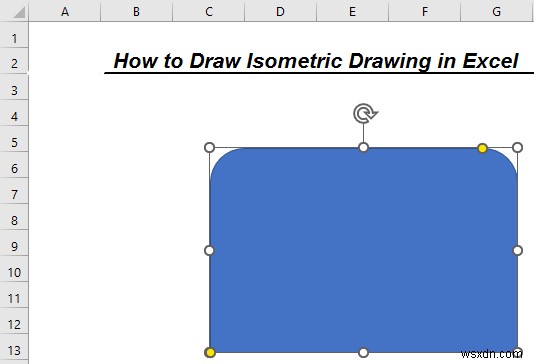The height and width of the screenshot is (364, 534).
Task: Select column A header
Action: click(65, 11)
